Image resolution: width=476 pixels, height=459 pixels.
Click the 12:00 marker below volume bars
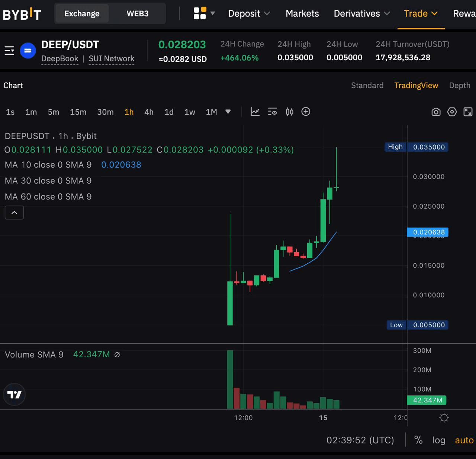click(243, 418)
